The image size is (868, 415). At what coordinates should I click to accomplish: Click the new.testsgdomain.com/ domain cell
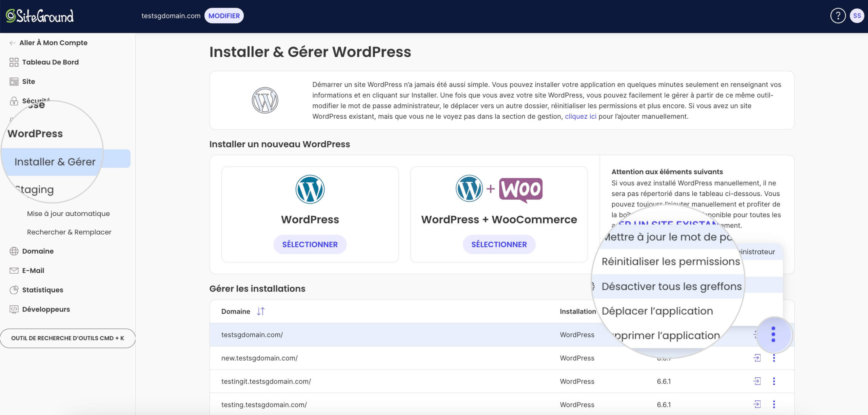tap(259, 358)
